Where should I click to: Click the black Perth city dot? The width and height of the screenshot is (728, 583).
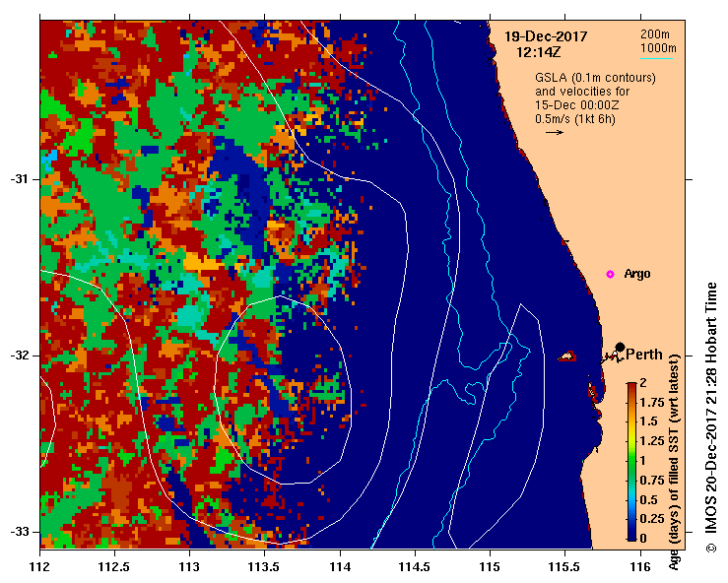coord(620,347)
